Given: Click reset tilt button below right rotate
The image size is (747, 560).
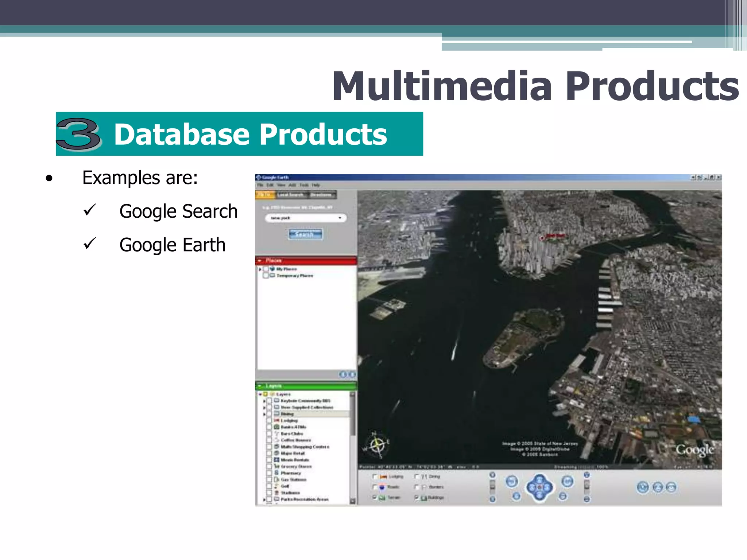Looking at the screenshot, I should (563, 496).
